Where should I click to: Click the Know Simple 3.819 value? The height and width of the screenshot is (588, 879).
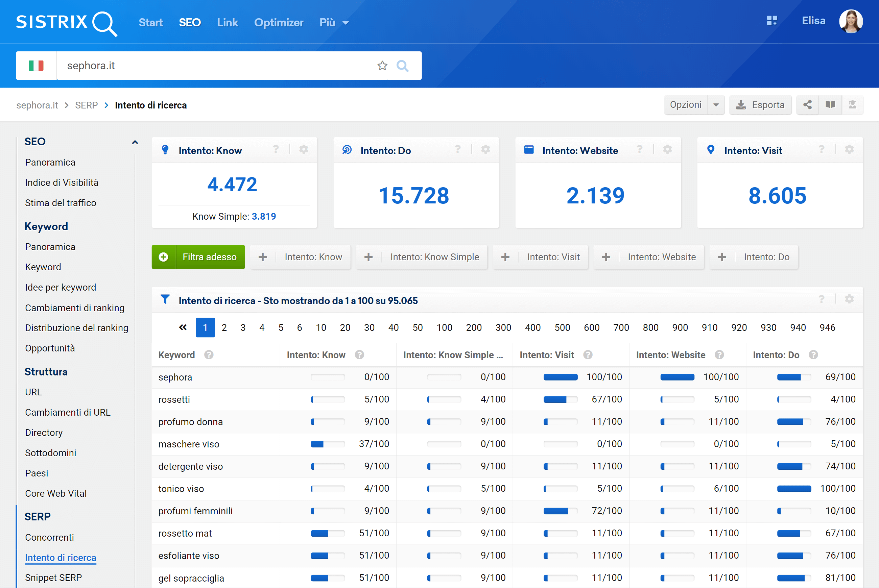[264, 216]
